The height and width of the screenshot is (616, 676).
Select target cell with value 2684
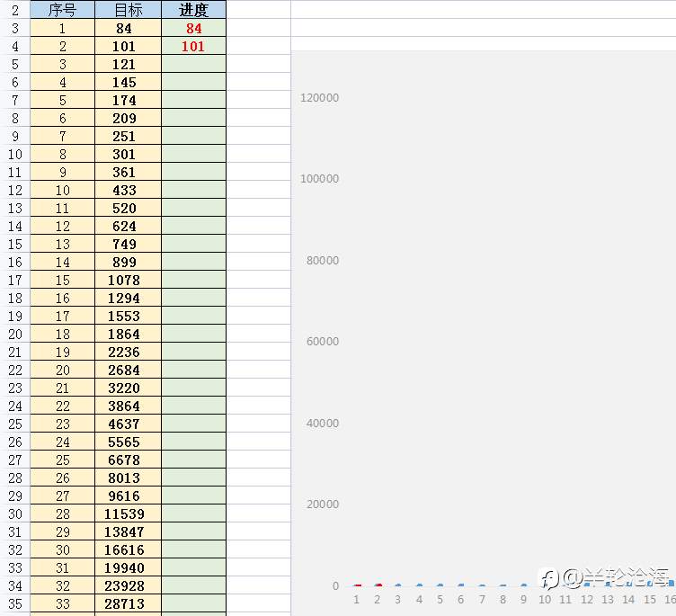[x=128, y=370]
